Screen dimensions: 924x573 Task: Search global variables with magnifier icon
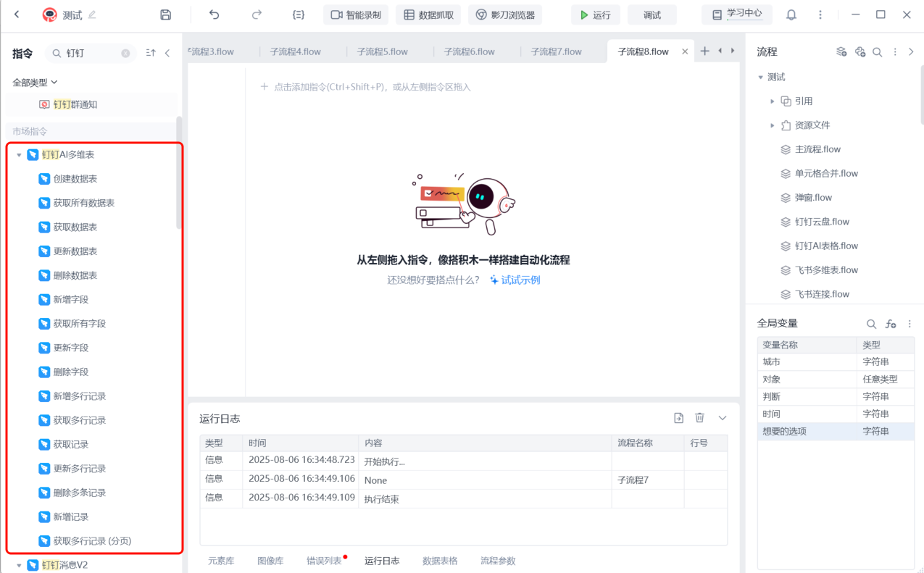click(x=871, y=324)
